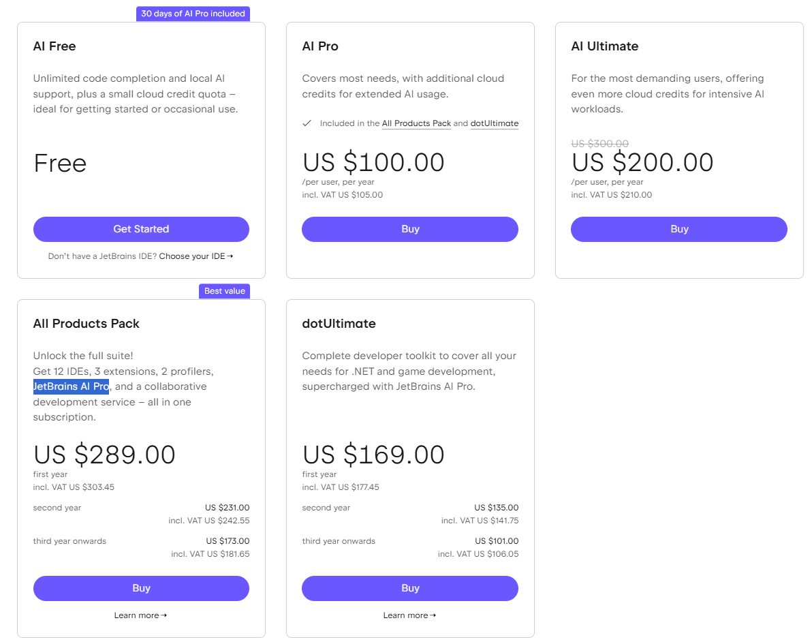The image size is (812, 644).
Task: Click Learn more under All Products Pack
Action: (140, 615)
